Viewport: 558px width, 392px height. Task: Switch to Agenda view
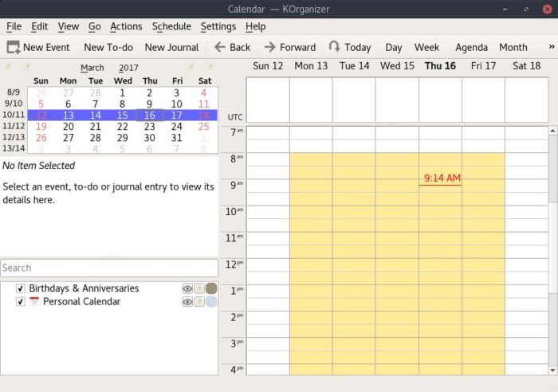click(472, 47)
